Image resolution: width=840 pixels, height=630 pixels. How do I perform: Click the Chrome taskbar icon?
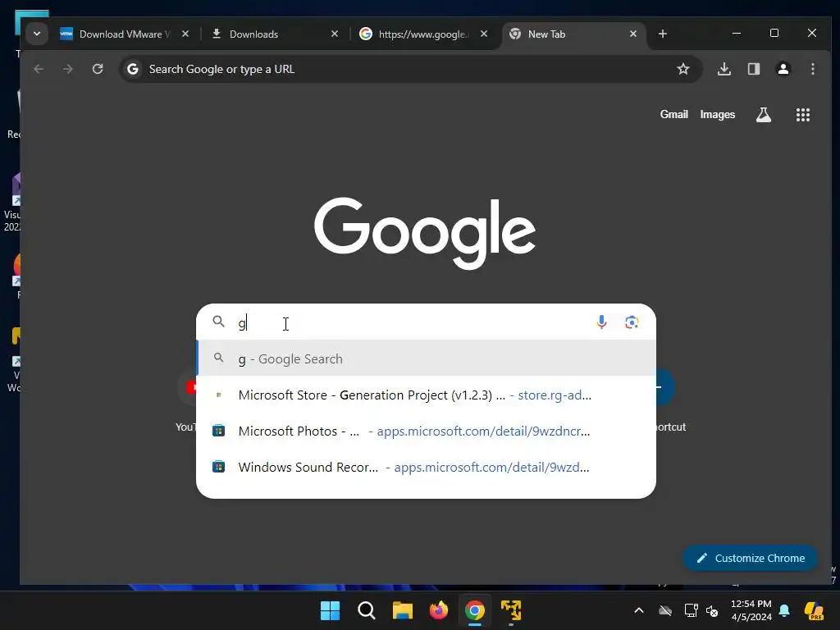coord(475,610)
